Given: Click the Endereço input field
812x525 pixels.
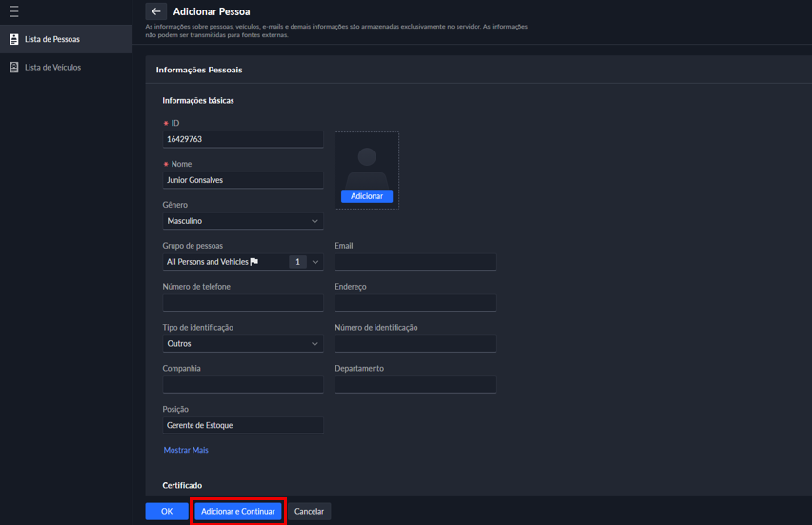Looking at the screenshot, I should click(415, 303).
